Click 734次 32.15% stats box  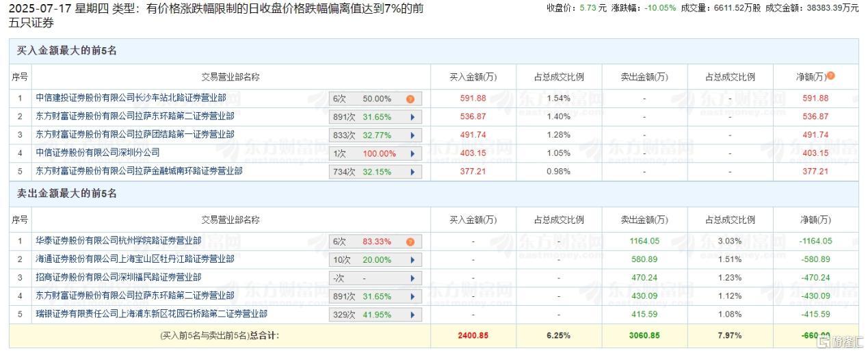376,172
